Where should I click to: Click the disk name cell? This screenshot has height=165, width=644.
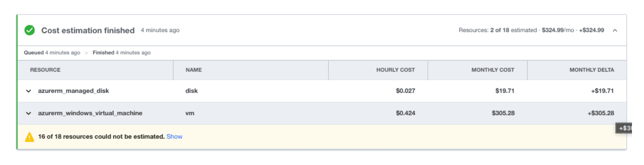[x=192, y=91]
